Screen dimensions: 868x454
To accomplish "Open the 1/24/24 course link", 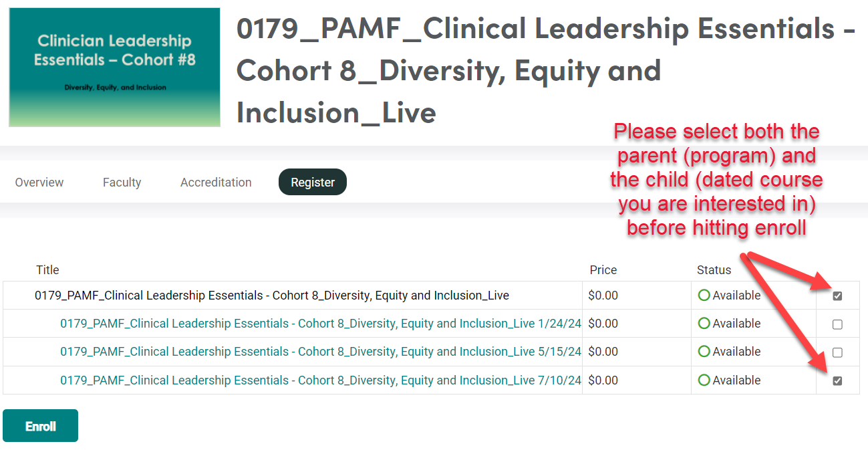I will (x=321, y=324).
